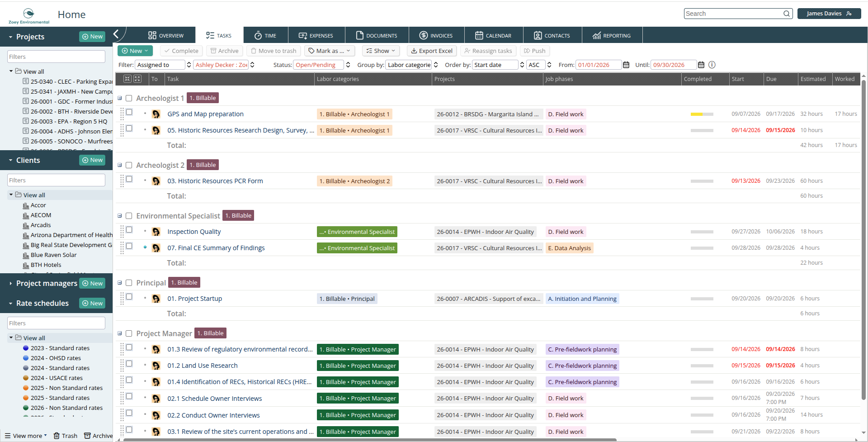Open the Invoices tab
Viewport: 868px width, 442px height.
coord(436,35)
